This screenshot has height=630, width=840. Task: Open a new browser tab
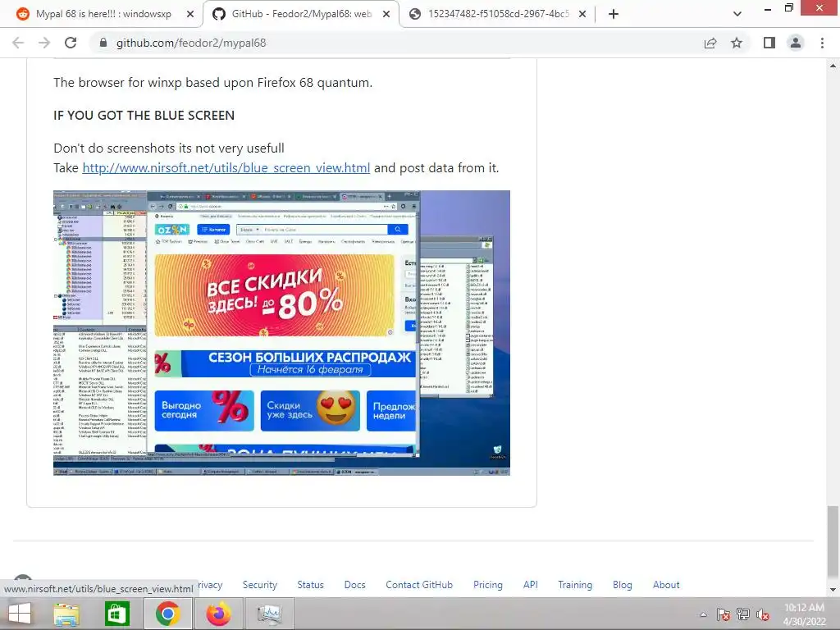614,14
